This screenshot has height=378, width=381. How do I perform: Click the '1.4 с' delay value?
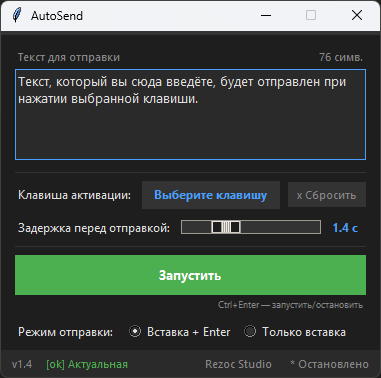click(x=345, y=228)
